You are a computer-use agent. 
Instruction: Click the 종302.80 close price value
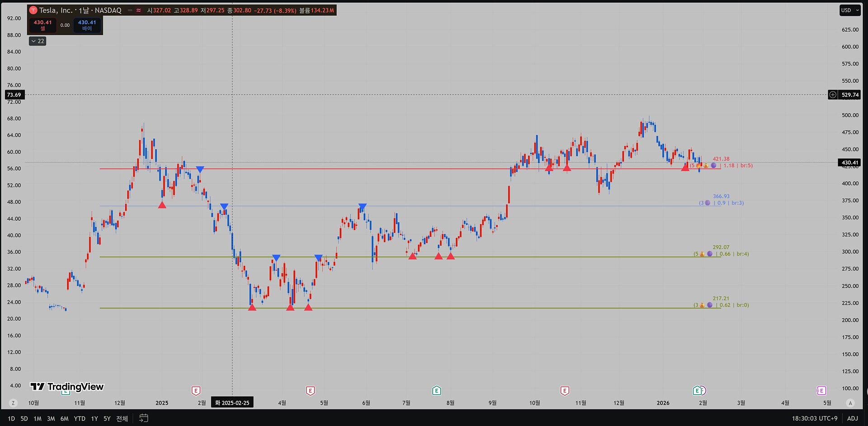[239, 10]
